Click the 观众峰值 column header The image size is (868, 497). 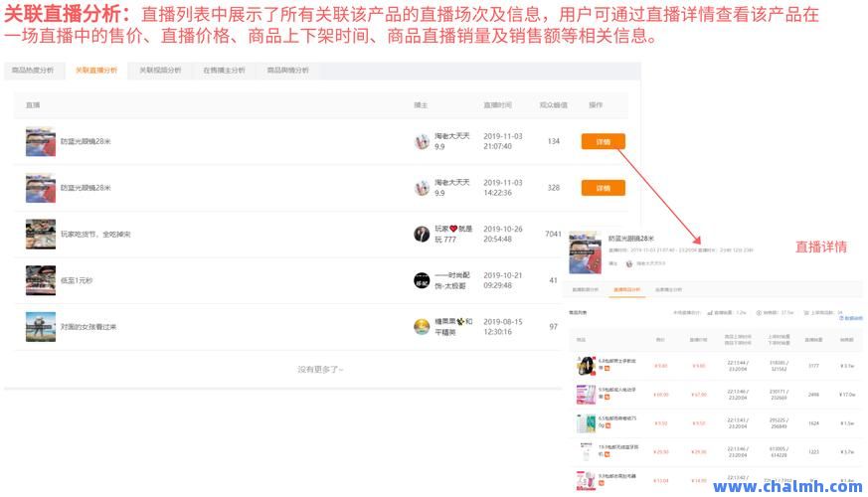point(553,105)
